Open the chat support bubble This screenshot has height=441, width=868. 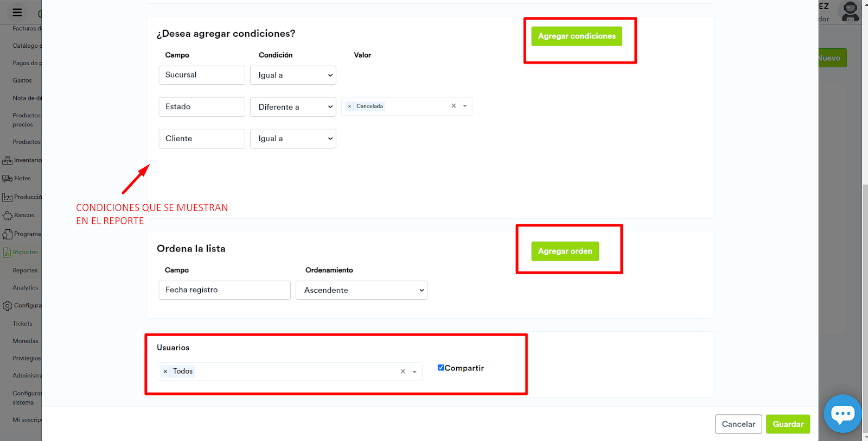tap(843, 414)
